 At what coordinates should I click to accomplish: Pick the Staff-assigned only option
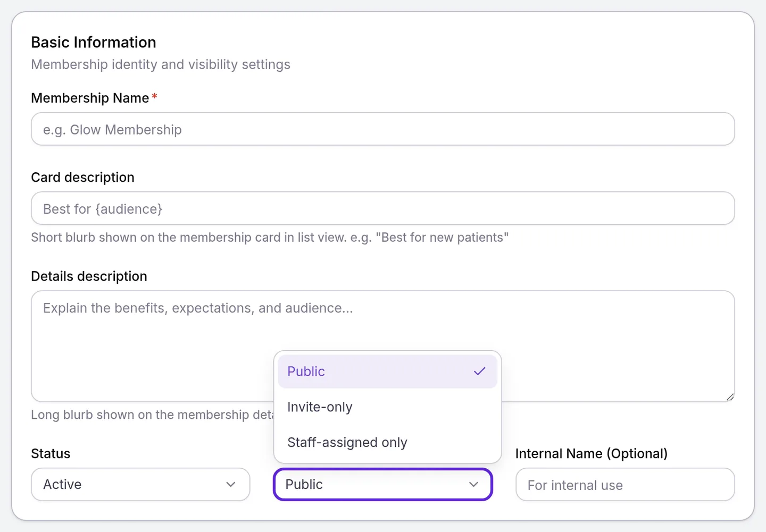tap(387, 442)
